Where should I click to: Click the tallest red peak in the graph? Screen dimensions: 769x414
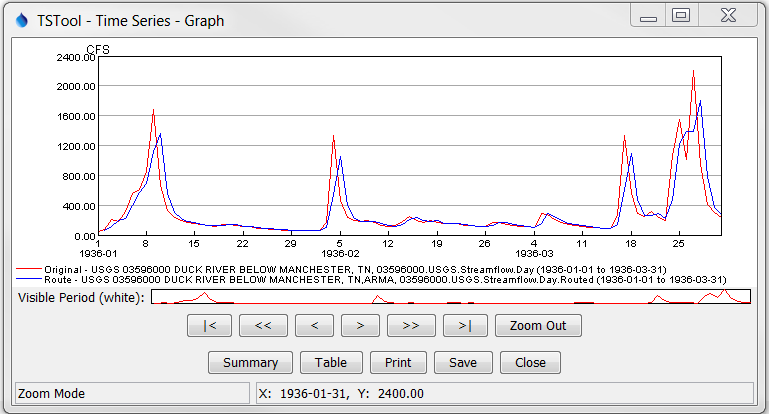tap(693, 73)
